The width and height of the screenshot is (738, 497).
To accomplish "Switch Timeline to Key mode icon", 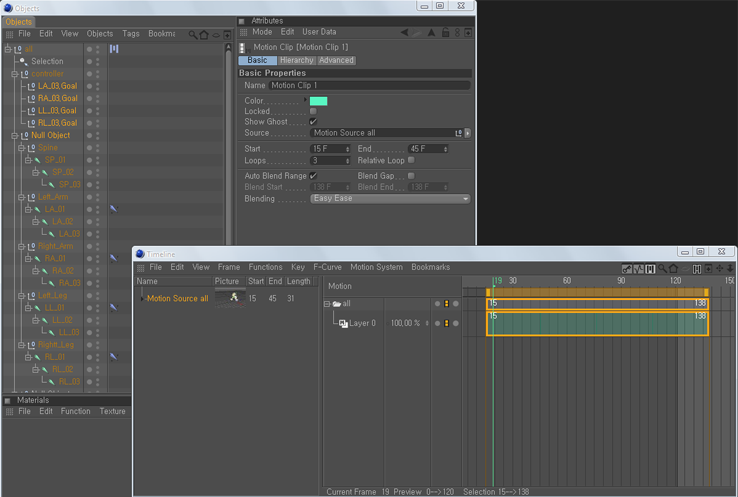I will 627,269.
